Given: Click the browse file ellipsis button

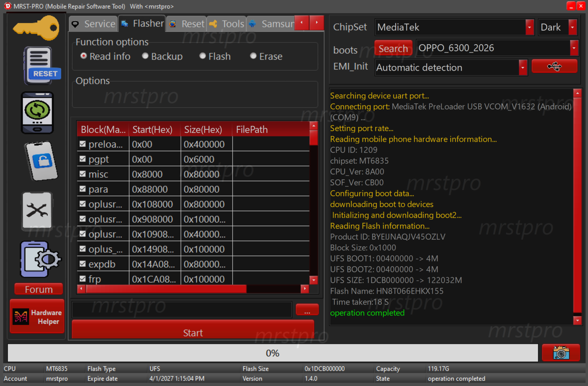Looking at the screenshot, I should pos(307,310).
